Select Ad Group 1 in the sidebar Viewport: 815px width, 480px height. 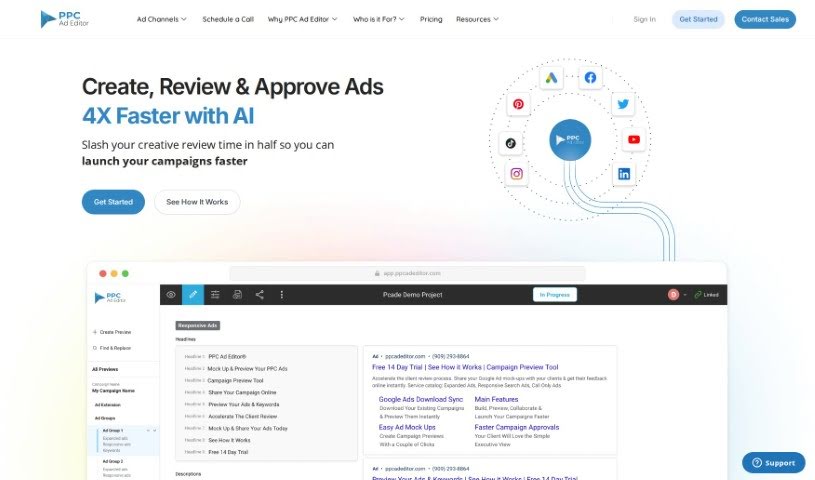tap(112, 431)
